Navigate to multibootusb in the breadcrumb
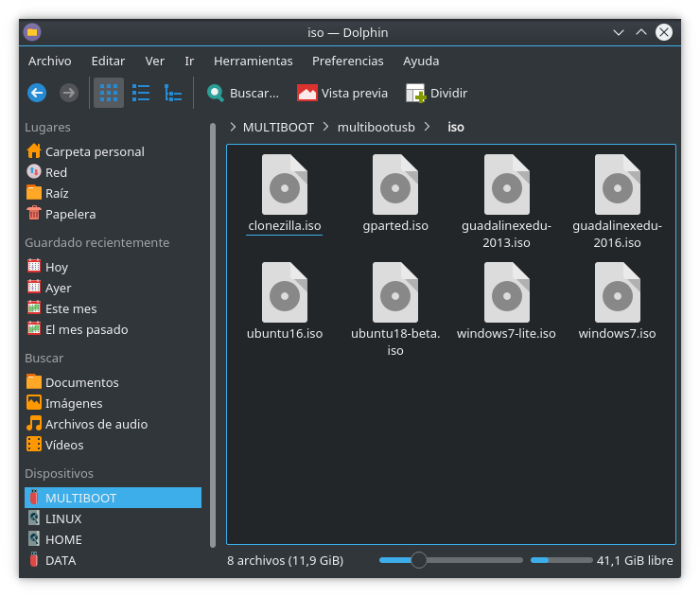 376,128
